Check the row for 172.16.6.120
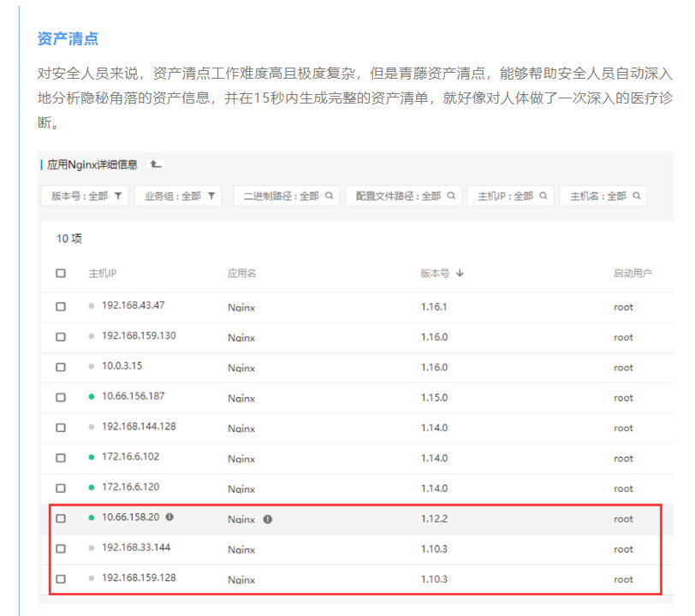The image size is (695, 616). pos(61,488)
